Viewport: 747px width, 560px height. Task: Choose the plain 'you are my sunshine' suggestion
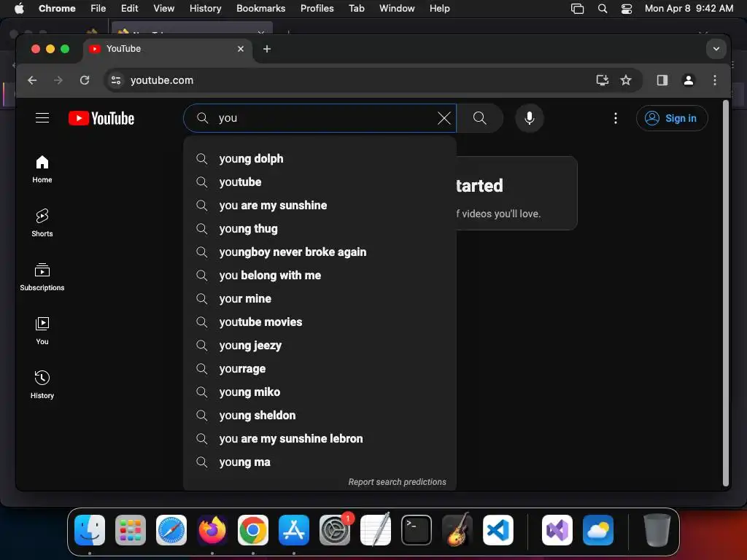pos(320,205)
